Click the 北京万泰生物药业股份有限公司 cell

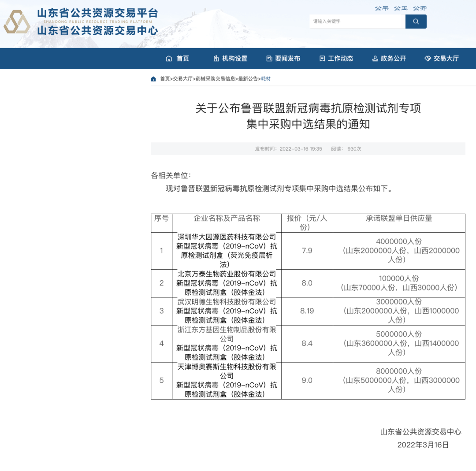(x=227, y=283)
